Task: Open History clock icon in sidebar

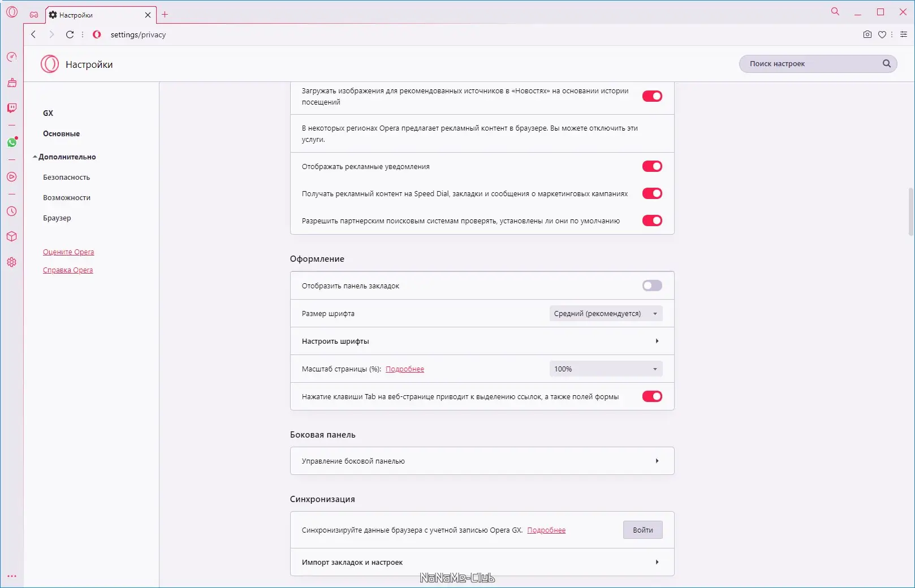Action: (x=12, y=211)
